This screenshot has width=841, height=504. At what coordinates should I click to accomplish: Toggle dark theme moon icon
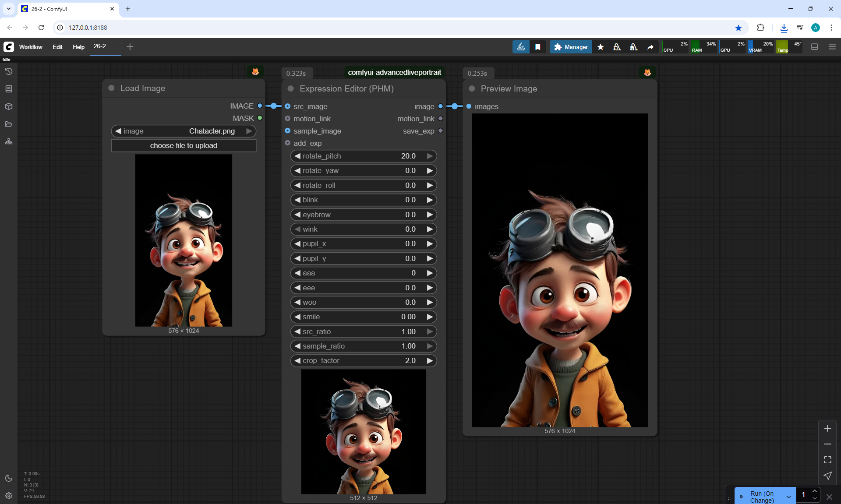tap(9, 478)
